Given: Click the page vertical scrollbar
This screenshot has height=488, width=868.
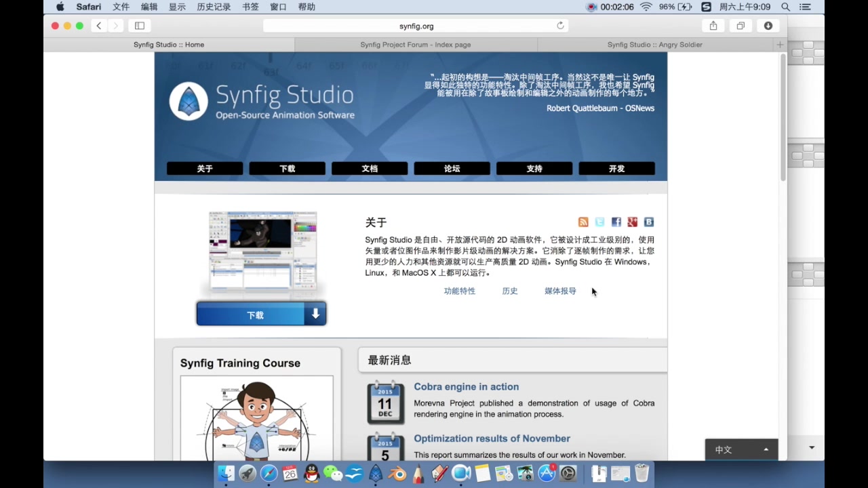Looking at the screenshot, I should [783, 117].
